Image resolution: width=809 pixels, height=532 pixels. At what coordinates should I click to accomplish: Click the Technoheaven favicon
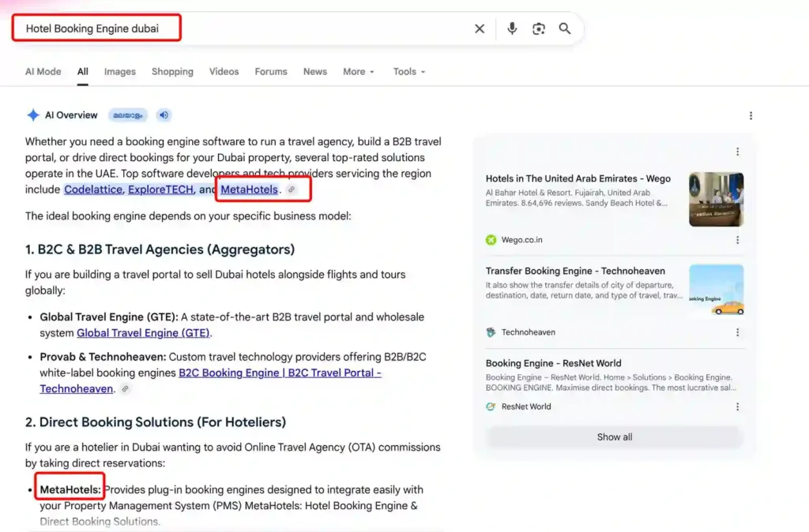pyautogui.click(x=491, y=332)
